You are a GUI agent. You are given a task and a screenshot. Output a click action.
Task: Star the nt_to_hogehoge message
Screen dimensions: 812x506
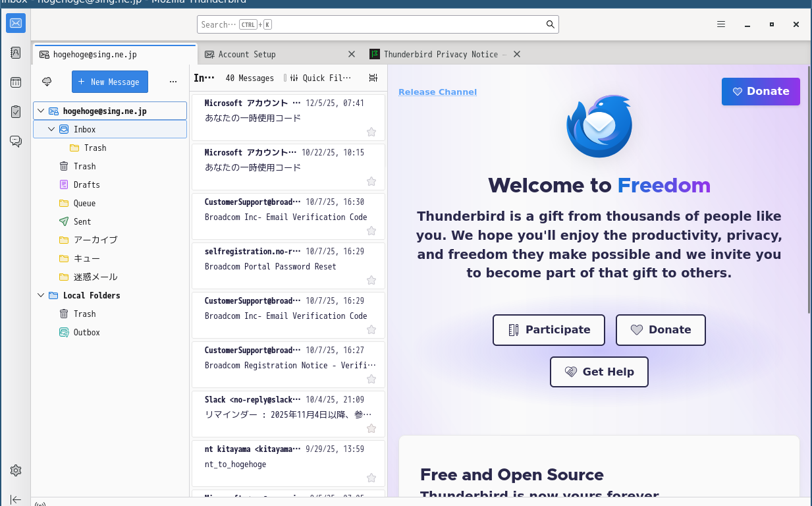[x=371, y=478]
